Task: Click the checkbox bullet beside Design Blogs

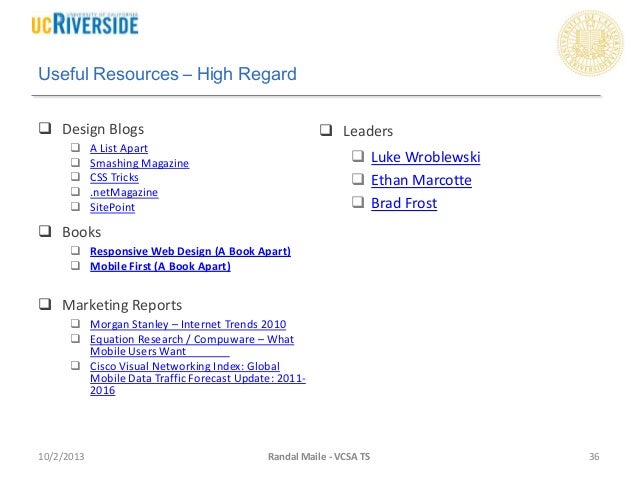Action: click(x=45, y=128)
